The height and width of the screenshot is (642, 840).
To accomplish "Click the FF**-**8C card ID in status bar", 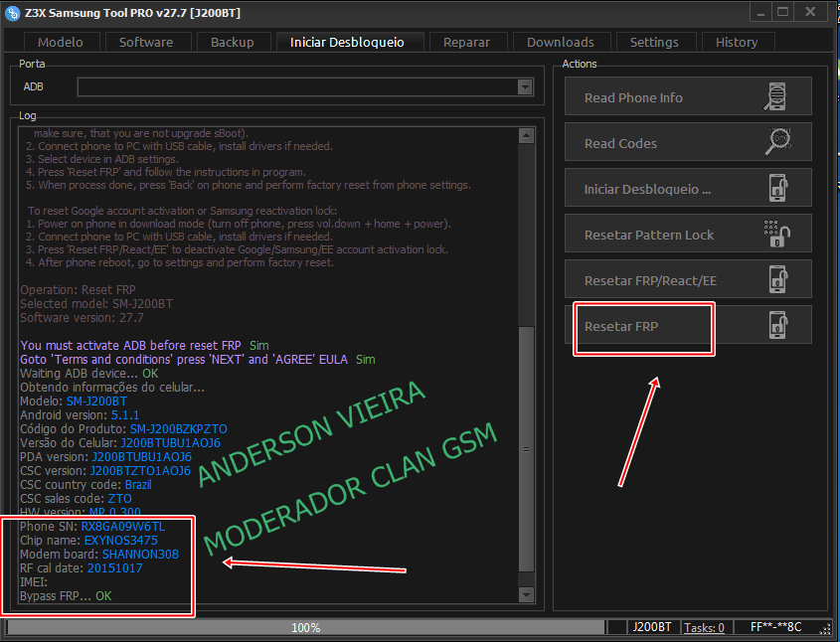I will (x=775, y=627).
